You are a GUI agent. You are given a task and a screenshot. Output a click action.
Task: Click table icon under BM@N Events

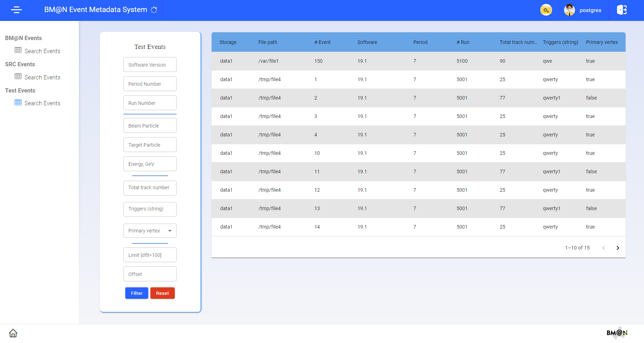[18, 50]
